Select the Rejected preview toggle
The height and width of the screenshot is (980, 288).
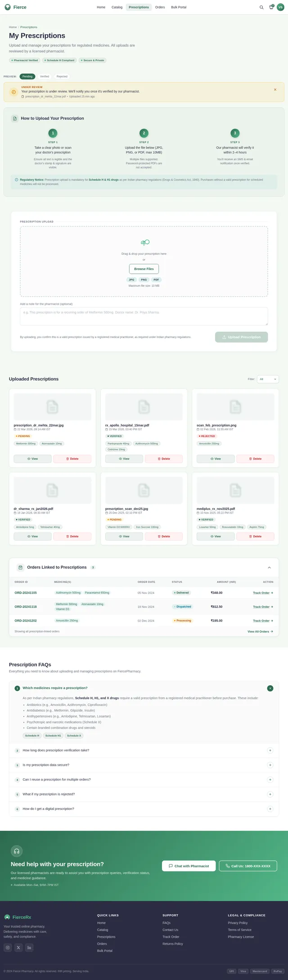62,77
